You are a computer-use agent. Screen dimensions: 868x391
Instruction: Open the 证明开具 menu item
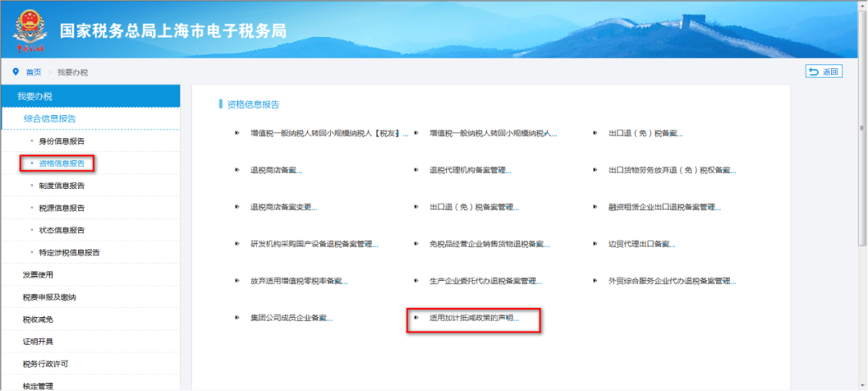click(x=38, y=342)
